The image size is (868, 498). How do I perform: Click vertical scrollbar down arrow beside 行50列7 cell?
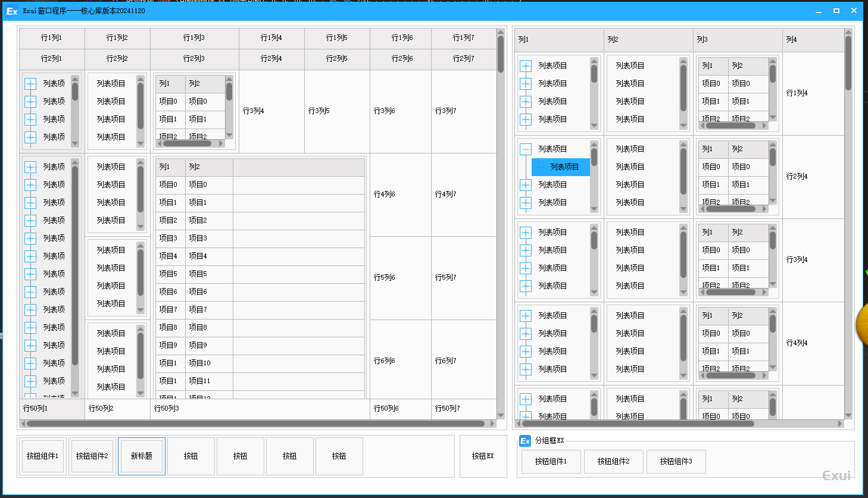point(501,415)
